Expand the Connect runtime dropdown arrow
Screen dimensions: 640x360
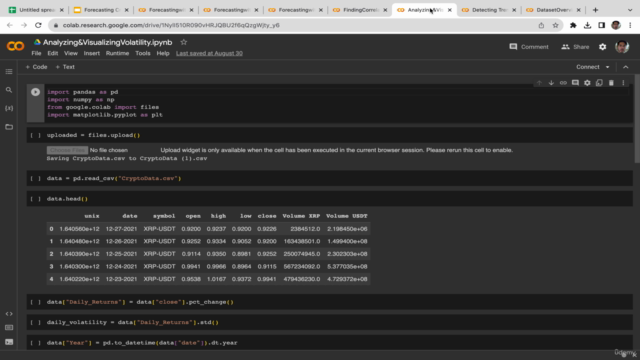point(607,67)
